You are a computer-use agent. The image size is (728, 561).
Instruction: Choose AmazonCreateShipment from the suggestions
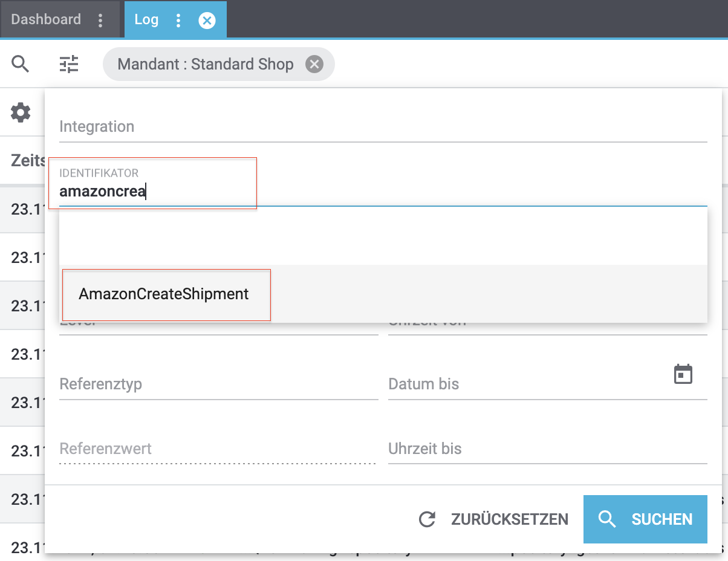click(164, 294)
